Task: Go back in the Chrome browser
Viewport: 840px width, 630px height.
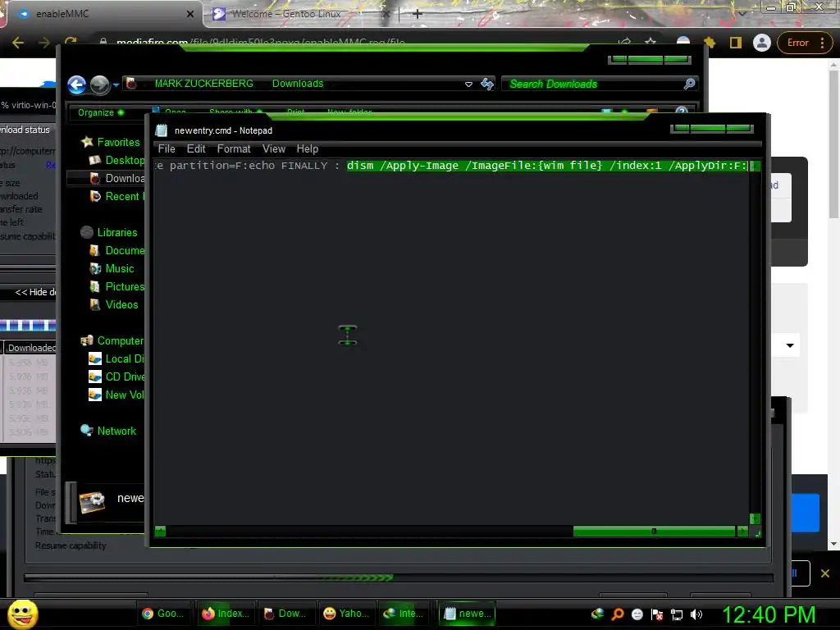Action: point(18,43)
